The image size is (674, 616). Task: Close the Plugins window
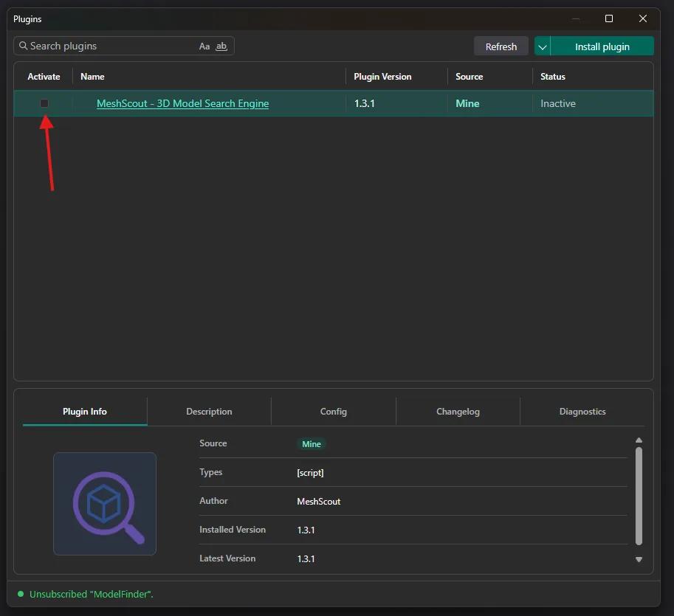(x=642, y=18)
